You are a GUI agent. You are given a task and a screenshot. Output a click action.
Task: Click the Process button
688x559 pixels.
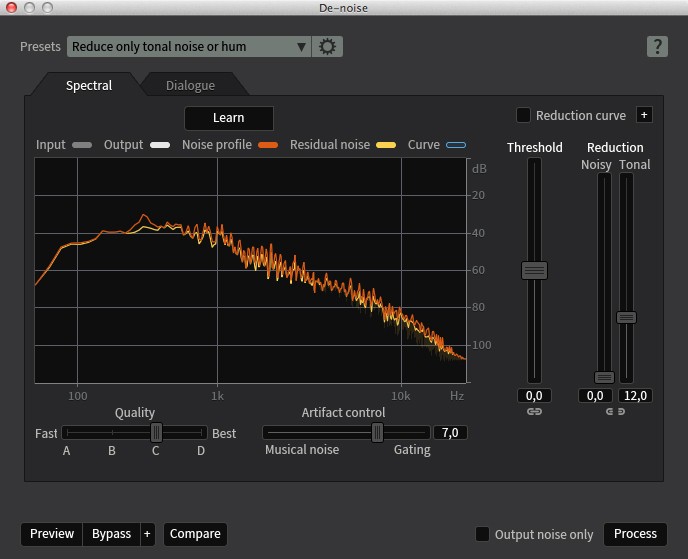635,534
